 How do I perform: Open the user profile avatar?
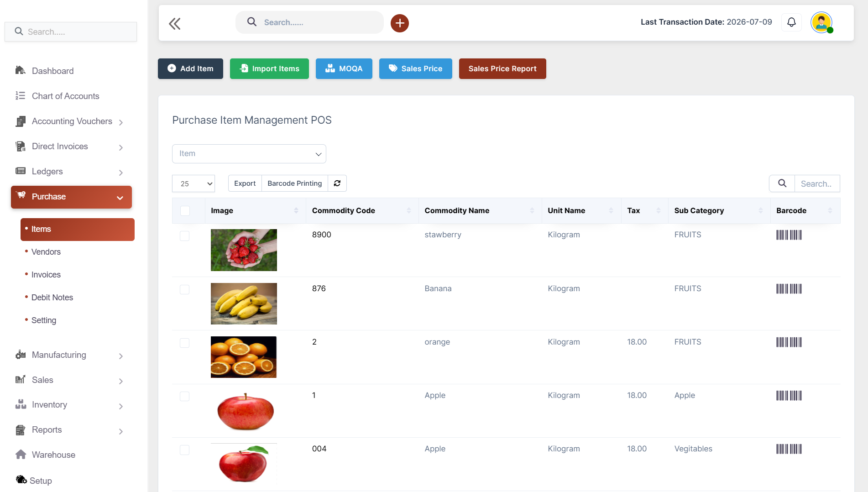pos(821,22)
